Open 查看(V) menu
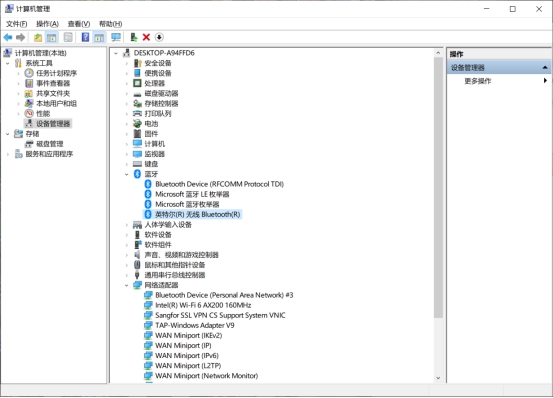The image size is (553, 398). [x=79, y=24]
